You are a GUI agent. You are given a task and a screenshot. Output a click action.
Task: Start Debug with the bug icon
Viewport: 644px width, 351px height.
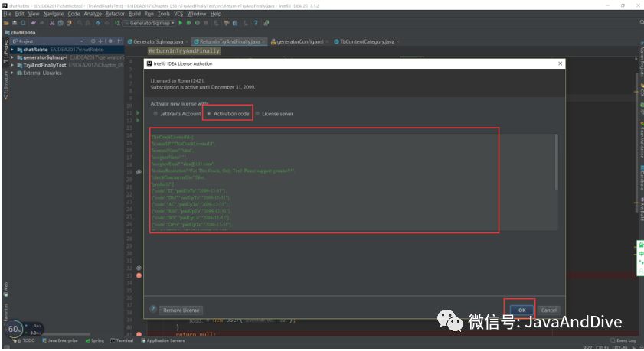click(188, 23)
